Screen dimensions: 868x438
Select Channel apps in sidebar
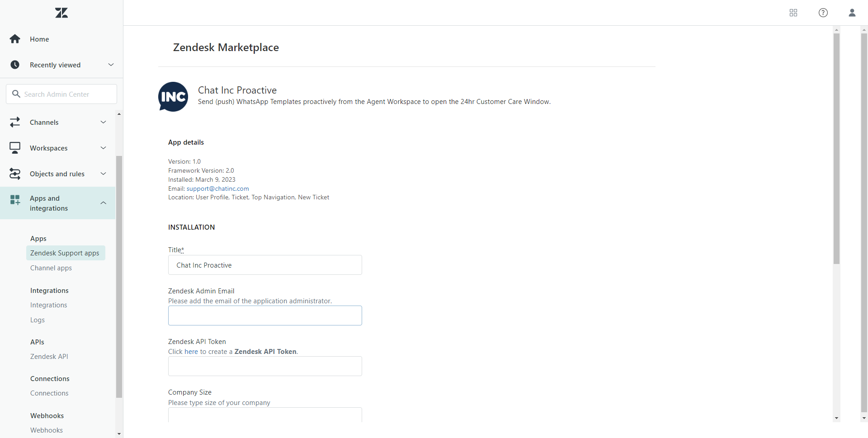[51, 268]
